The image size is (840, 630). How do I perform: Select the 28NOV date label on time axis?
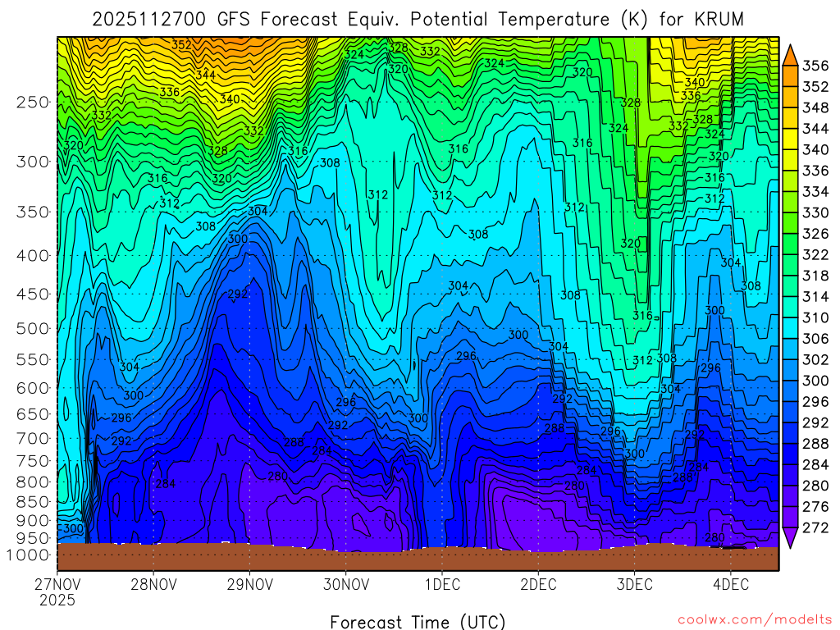click(153, 584)
